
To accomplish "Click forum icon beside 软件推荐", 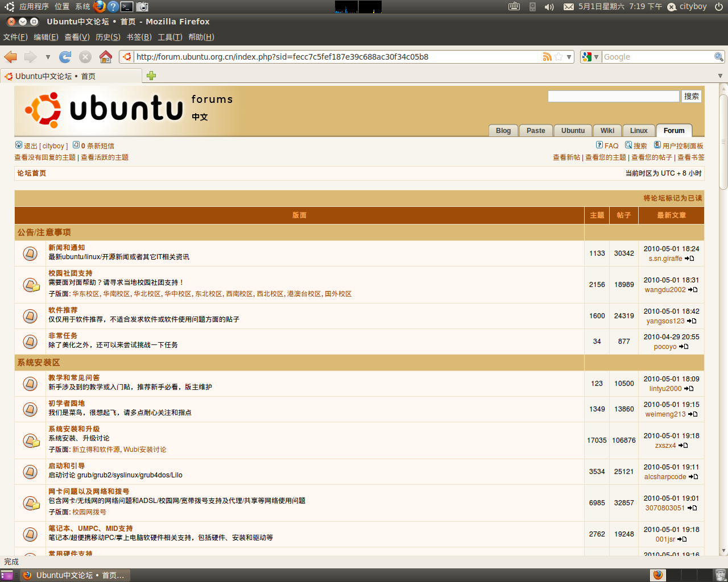I will pyautogui.click(x=30, y=316).
